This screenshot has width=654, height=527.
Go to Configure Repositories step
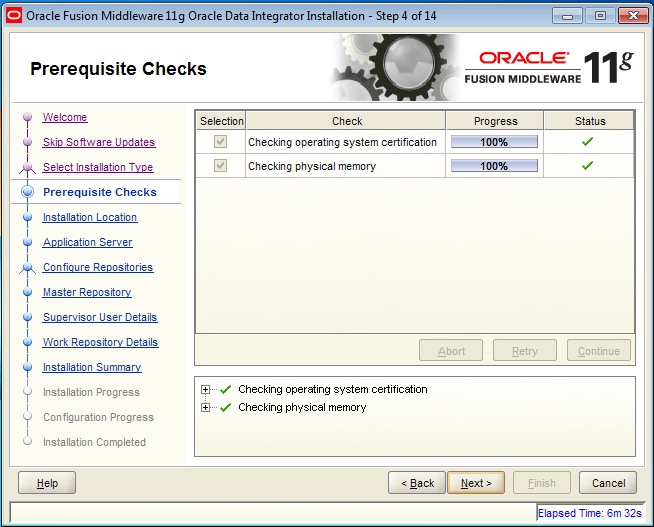[98, 267]
